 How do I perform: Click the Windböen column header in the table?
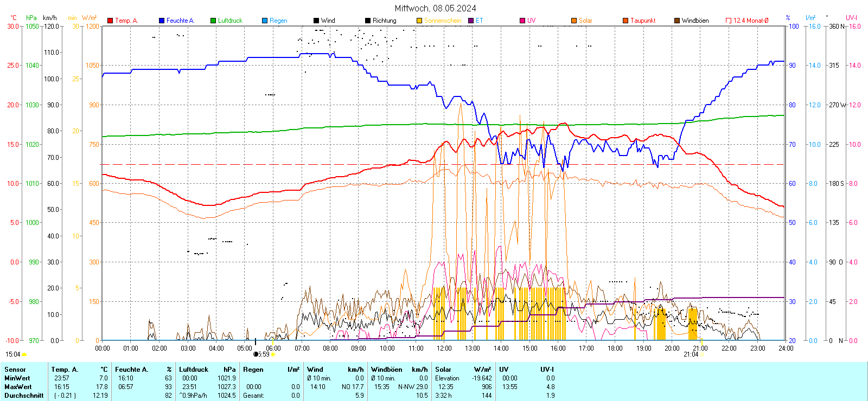click(x=387, y=370)
